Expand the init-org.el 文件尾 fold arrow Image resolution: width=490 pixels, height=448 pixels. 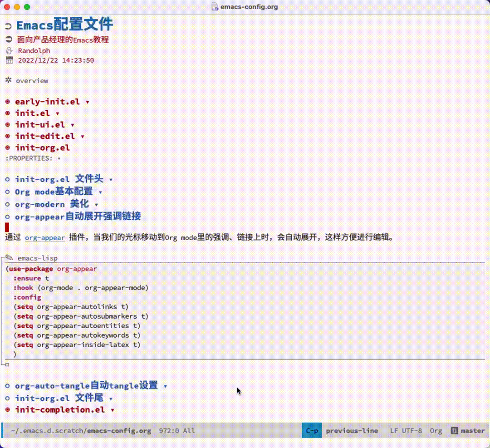click(x=111, y=399)
